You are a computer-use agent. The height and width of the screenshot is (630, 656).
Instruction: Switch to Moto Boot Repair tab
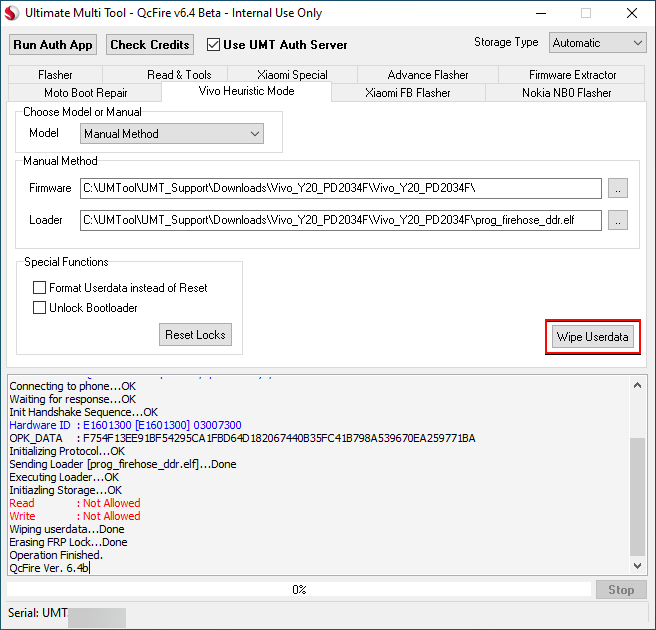tap(85, 93)
